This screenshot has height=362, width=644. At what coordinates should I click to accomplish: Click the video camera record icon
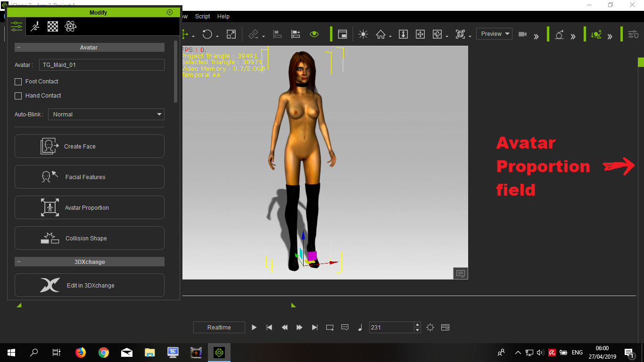[522, 34]
